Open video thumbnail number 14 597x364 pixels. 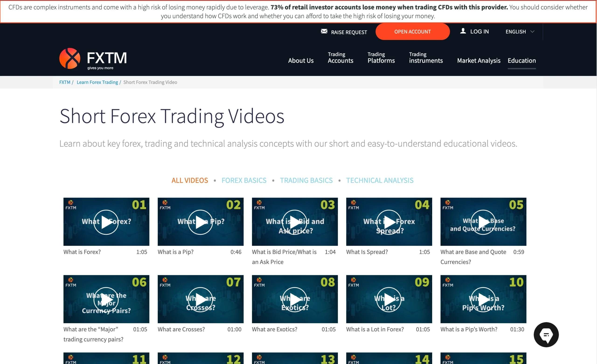click(x=389, y=358)
